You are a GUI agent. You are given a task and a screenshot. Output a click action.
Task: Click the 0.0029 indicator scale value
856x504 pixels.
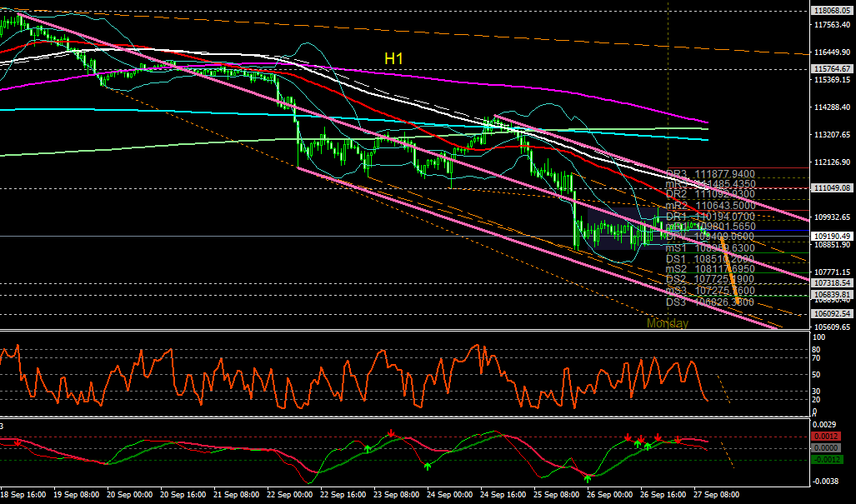click(823, 424)
